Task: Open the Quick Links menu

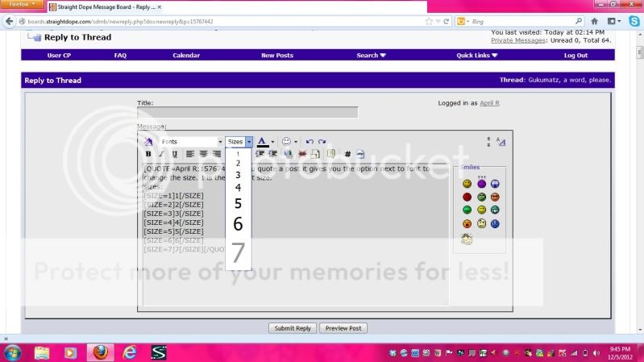Action: pos(476,56)
